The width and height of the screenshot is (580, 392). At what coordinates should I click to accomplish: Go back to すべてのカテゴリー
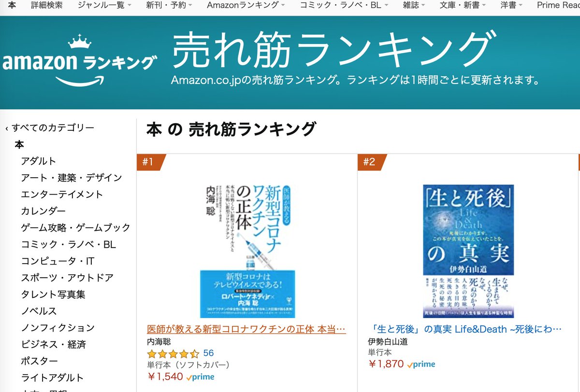click(50, 128)
